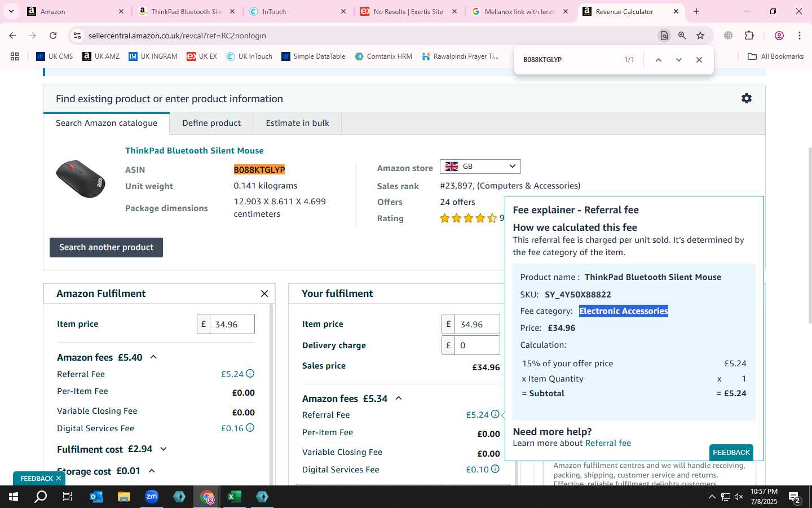Close the find-in-page bar
812x508 pixels.
click(699, 60)
